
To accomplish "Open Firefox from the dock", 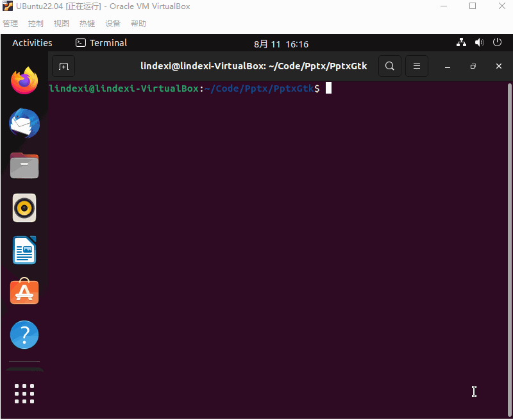I will [24, 81].
